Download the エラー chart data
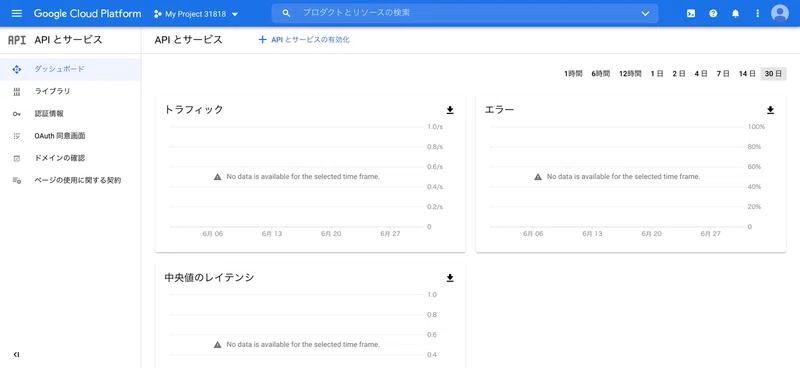Viewport: 800px width, 368px height. pyautogui.click(x=770, y=110)
